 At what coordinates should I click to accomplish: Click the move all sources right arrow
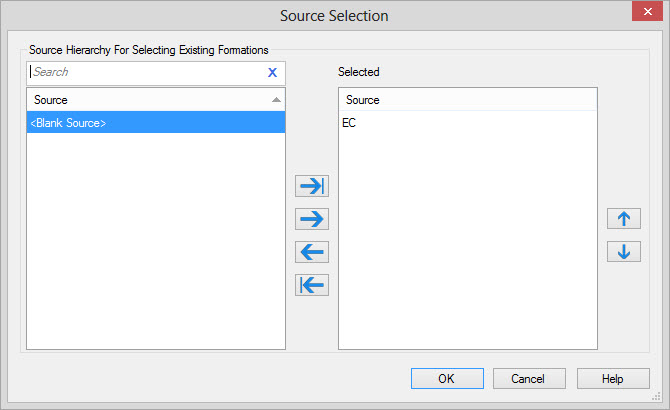[x=312, y=186]
